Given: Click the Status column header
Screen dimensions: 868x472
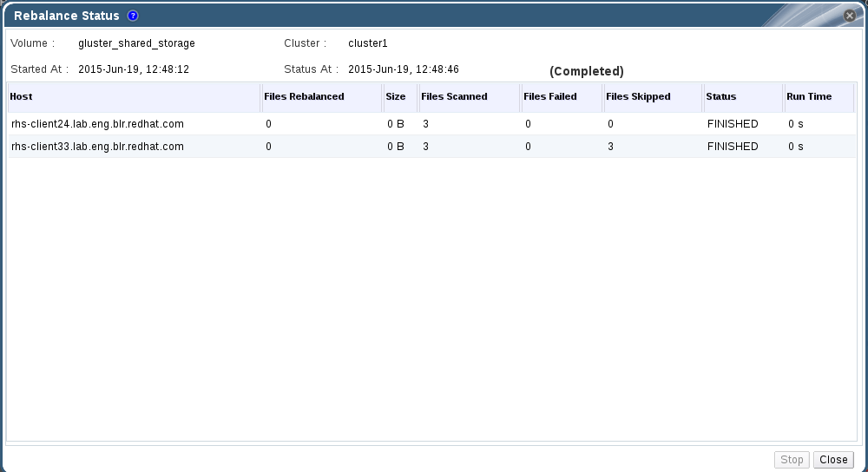Looking at the screenshot, I should [x=721, y=96].
